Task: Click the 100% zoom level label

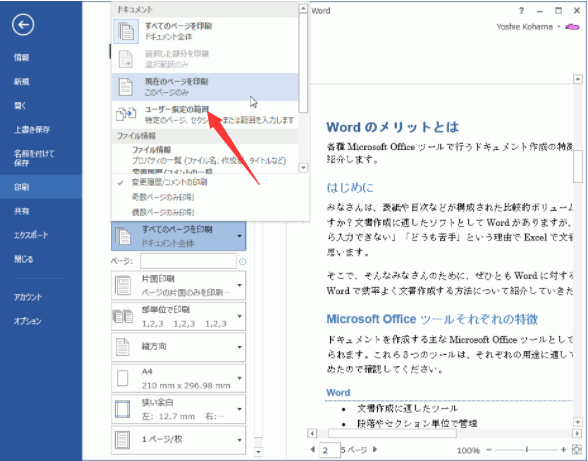Action: tap(468, 450)
